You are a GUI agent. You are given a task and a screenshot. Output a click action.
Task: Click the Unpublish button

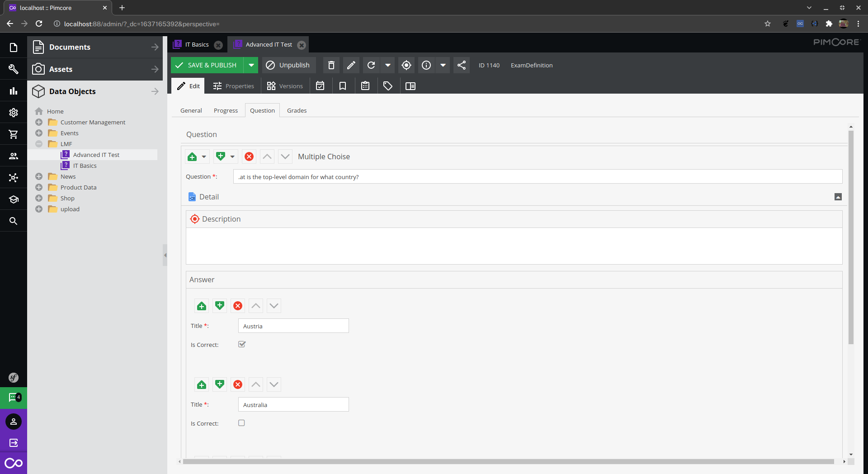(x=288, y=65)
